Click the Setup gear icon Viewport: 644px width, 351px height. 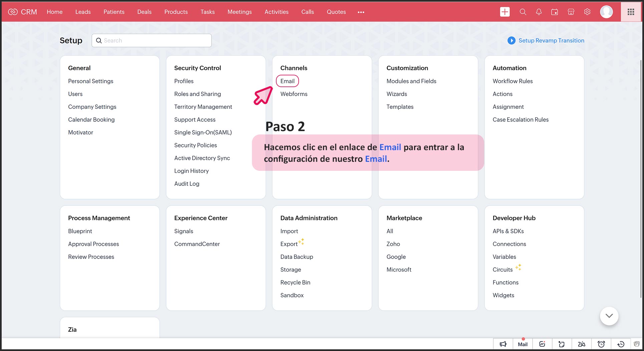587,12
